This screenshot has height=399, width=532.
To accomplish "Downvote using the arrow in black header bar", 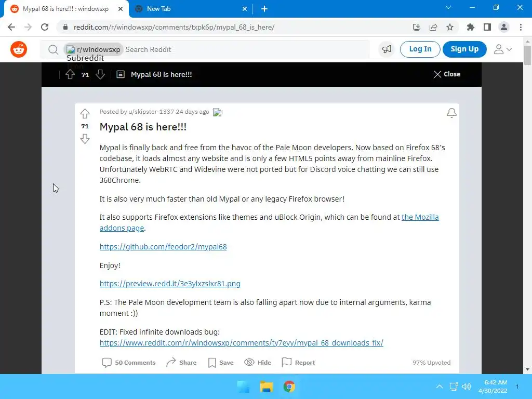I will pos(100,74).
